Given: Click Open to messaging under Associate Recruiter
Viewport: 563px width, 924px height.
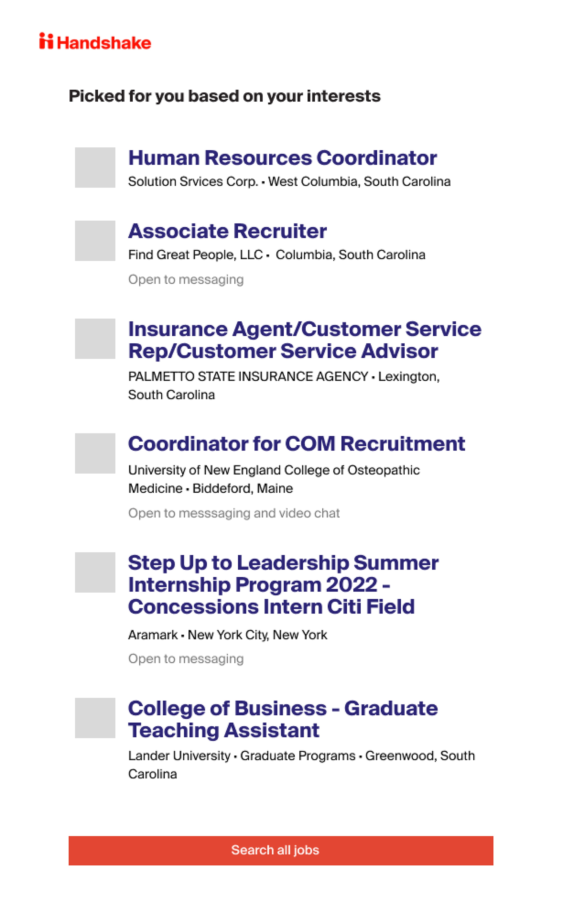Looking at the screenshot, I should click(186, 280).
